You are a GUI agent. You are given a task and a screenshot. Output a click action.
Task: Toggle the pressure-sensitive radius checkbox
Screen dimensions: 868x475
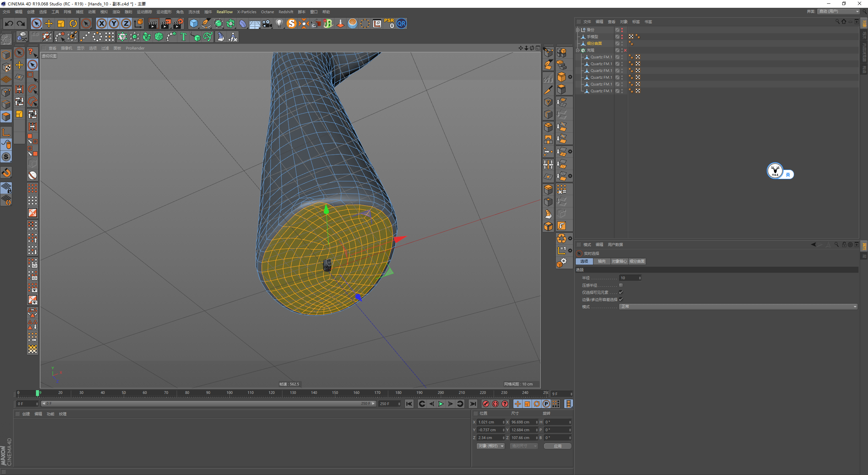621,285
